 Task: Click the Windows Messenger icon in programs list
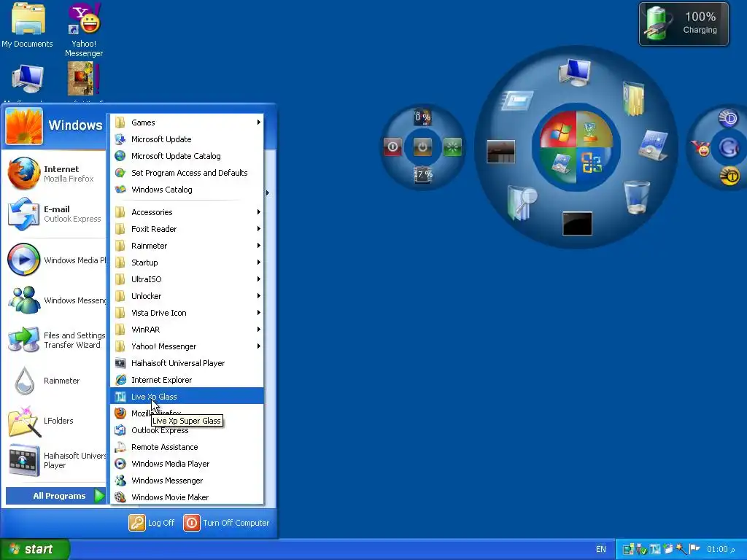coord(120,481)
